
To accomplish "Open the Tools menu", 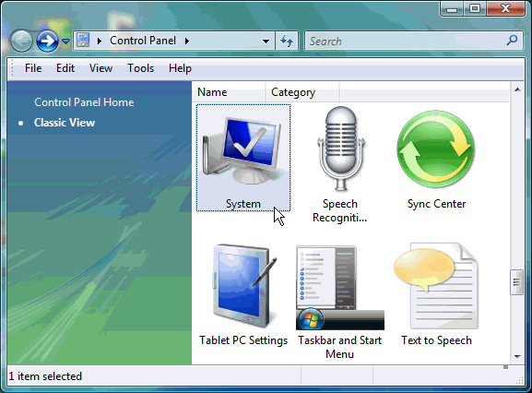I will point(140,68).
